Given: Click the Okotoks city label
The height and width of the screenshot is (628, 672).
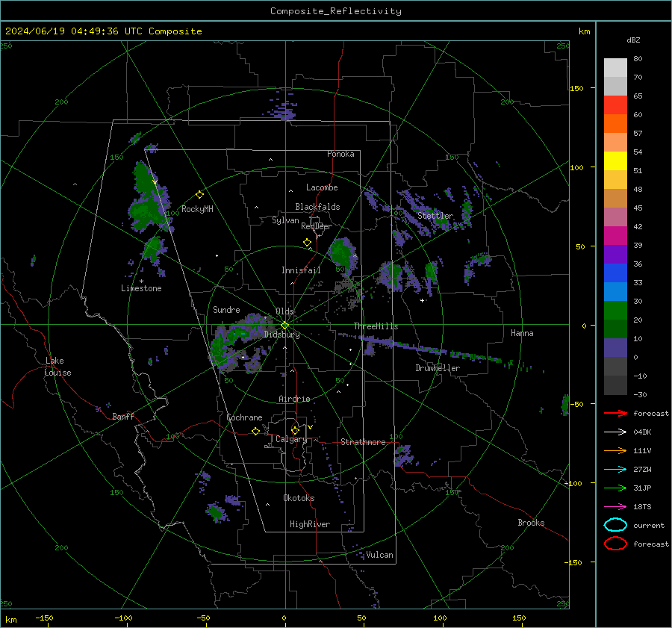Looking at the screenshot, I should (299, 498).
